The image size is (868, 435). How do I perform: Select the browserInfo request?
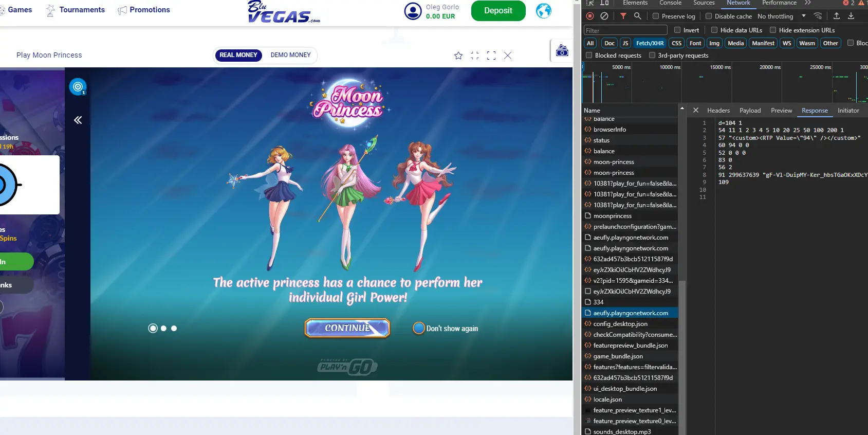coord(630,130)
